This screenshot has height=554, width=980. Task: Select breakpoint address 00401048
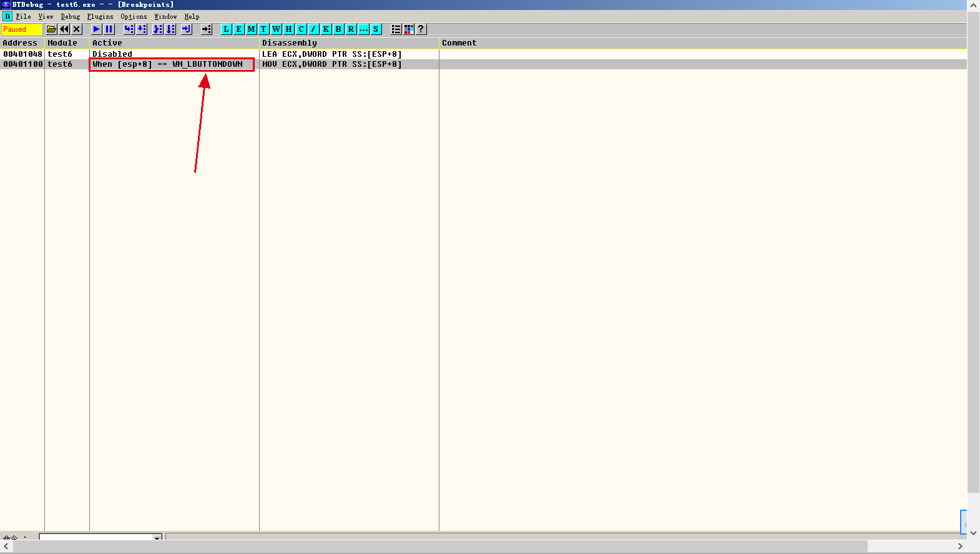click(23, 54)
